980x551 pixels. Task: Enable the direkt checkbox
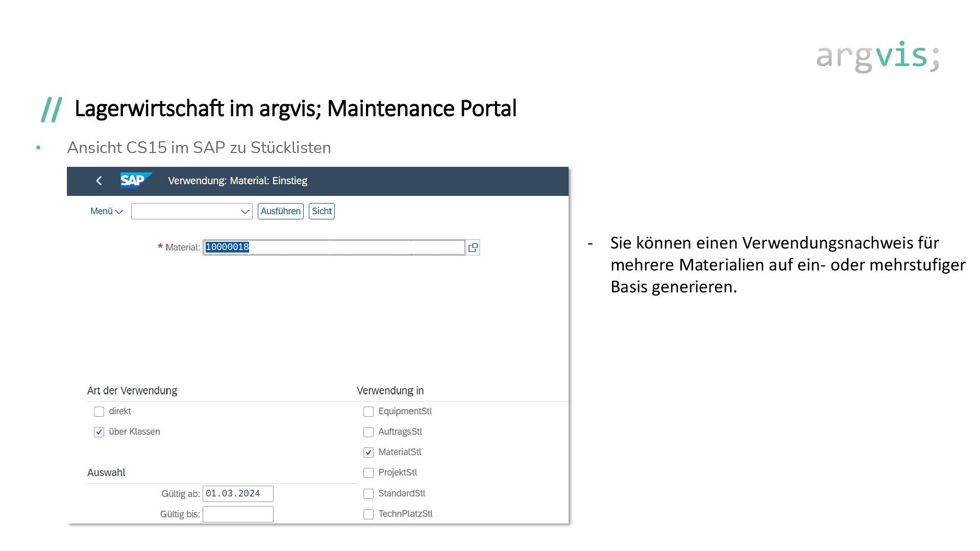click(x=99, y=412)
